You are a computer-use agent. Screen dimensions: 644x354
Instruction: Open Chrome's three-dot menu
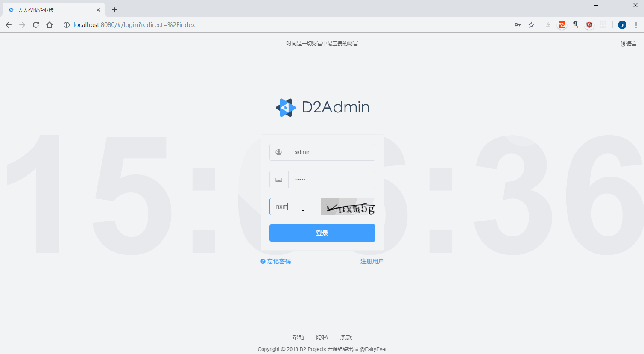coord(636,24)
